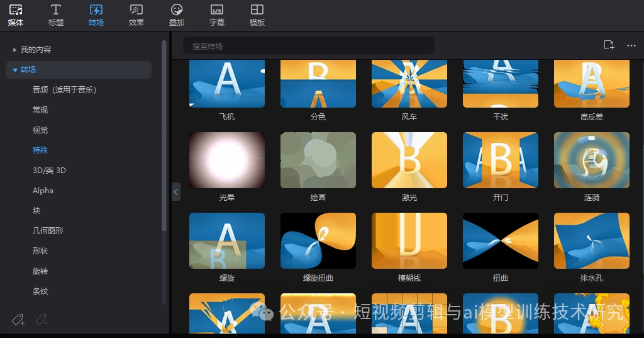Viewport: 644px width, 338px height.
Task: Pick the 干扰 transition thumbnail
Action: (x=500, y=84)
